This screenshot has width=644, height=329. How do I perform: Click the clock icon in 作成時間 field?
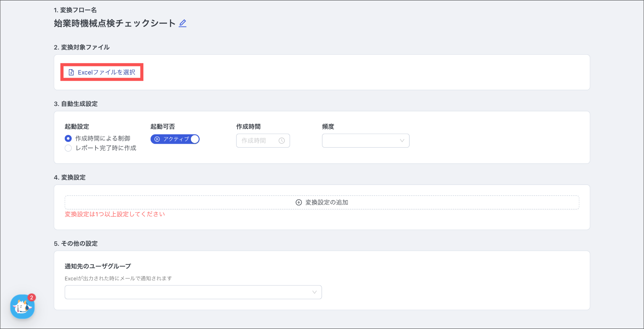point(282,141)
